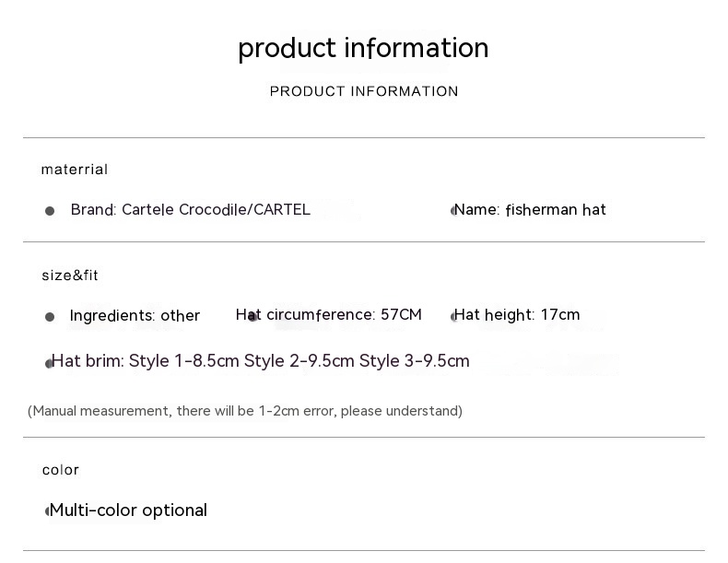
Task: Click the bullet before Brand: Cartele Crocodile
Action: tap(50, 211)
